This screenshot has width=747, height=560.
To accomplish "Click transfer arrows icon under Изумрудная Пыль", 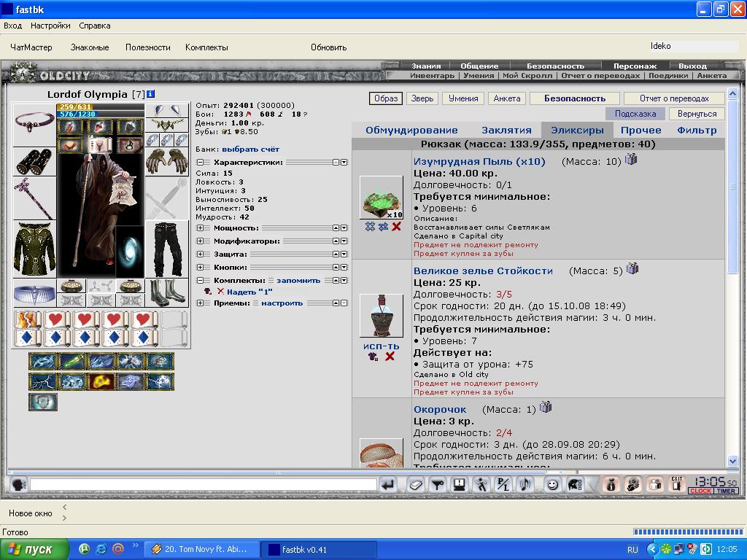I will (x=383, y=227).
